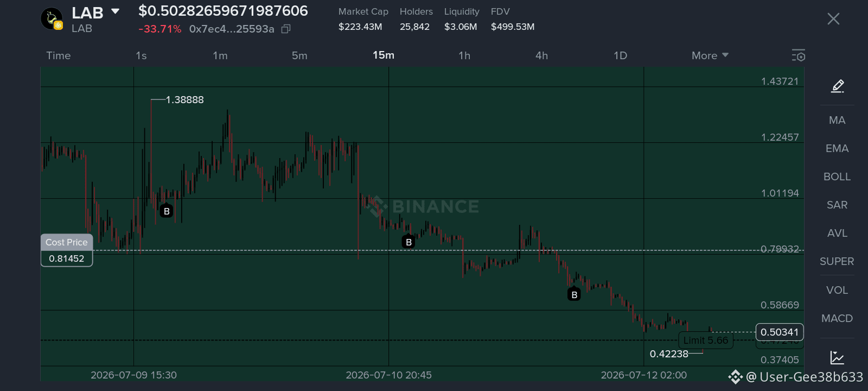Click the 1.01194 price axis label
868x391 pixels.
[x=780, y=193]
